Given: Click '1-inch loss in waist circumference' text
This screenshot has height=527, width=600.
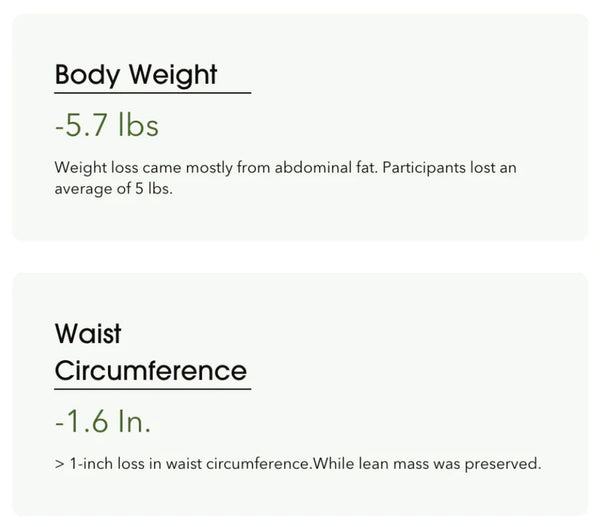Looking at the screenshot, I should pyautogui.click(x=190, y=464).
